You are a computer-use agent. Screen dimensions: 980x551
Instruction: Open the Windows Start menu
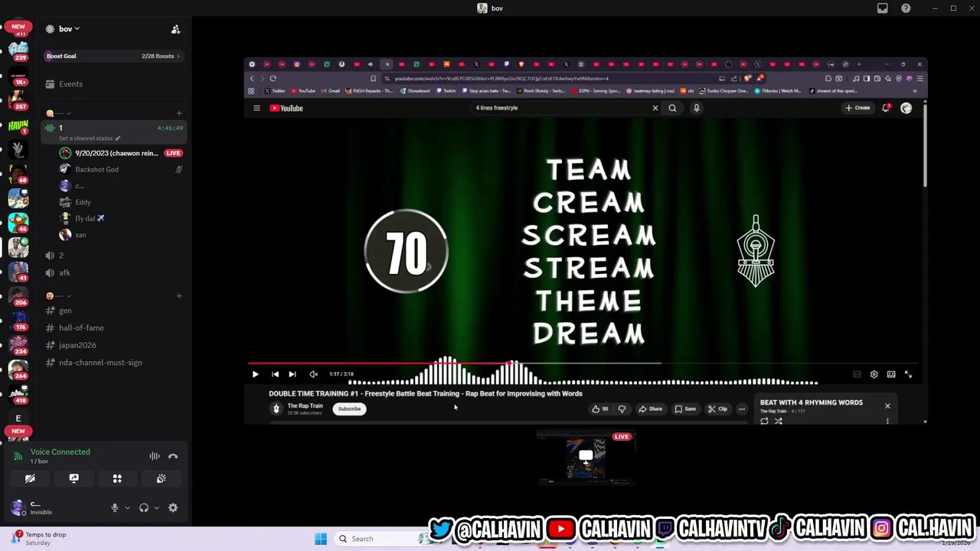pyautogui.click(x=321, y=539)
